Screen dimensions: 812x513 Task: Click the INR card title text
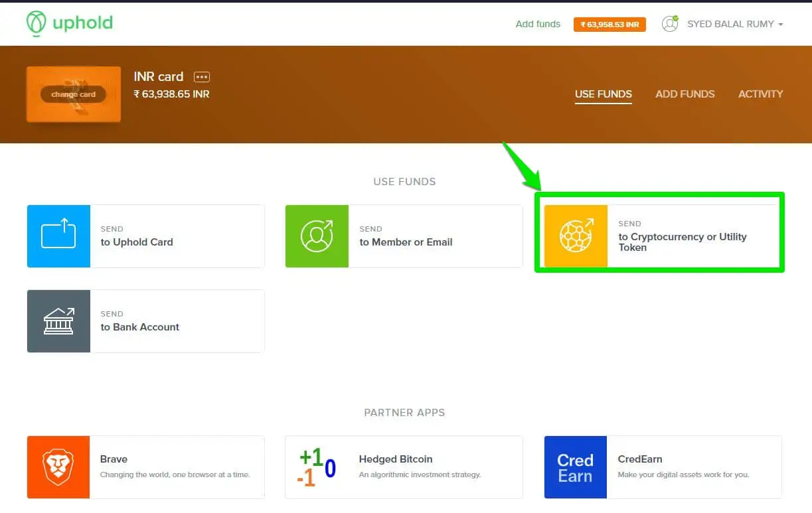158,77
